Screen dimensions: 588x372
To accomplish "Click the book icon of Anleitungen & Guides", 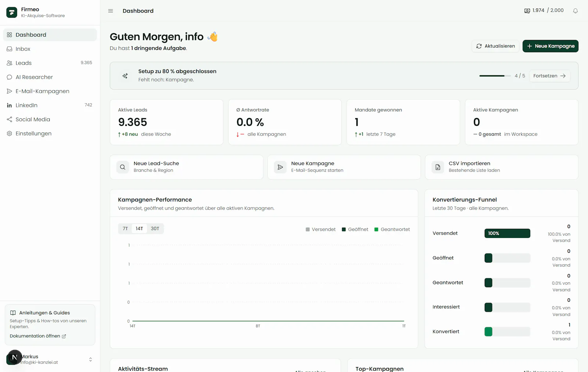I will pos(13,313).
